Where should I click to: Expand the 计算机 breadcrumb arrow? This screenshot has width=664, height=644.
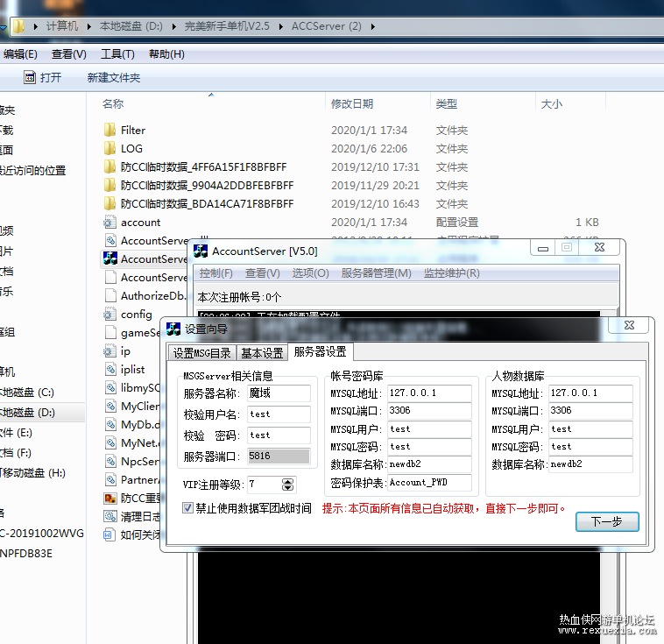tap(89, 26)
